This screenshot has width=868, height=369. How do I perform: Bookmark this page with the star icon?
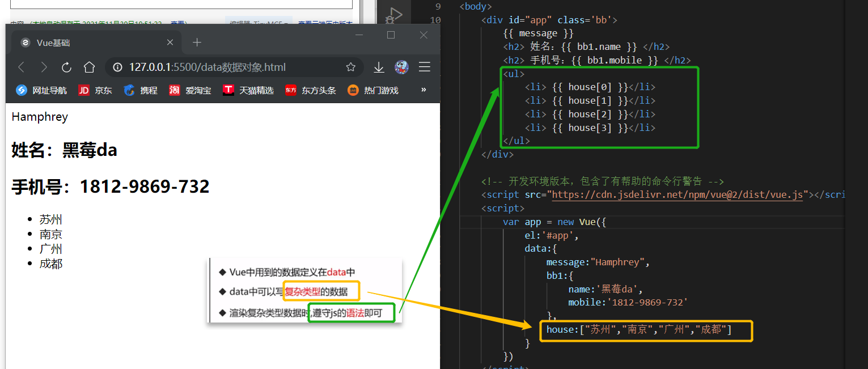pos(351,67)
